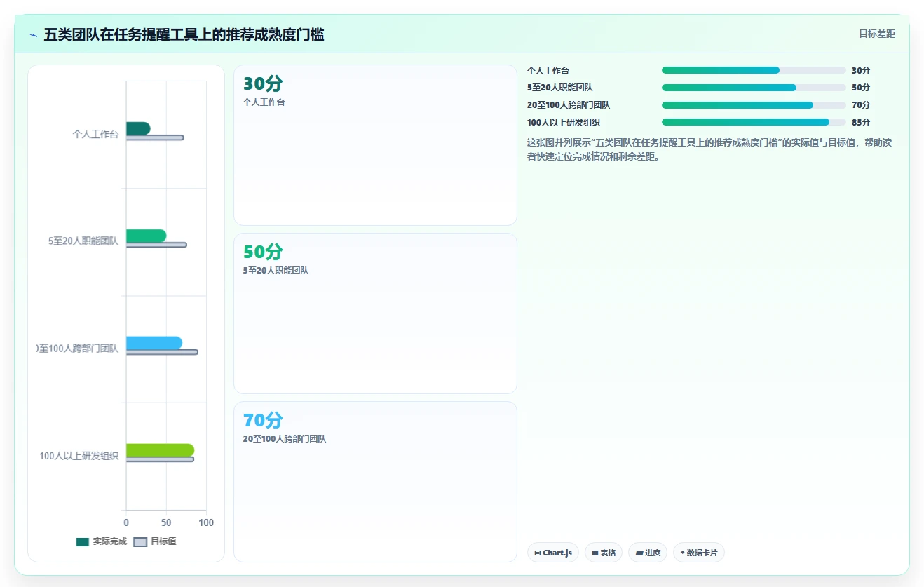Click the chart title 五类团队在任务提醒工具上的推荐成熟度门槛

tap(184, 34)
